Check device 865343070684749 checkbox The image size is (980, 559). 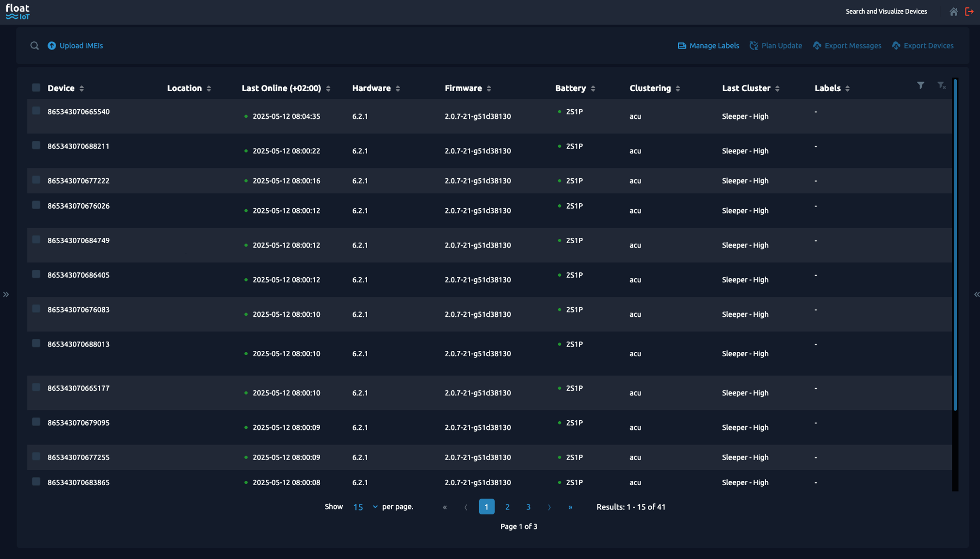click(x=36, y=240)
